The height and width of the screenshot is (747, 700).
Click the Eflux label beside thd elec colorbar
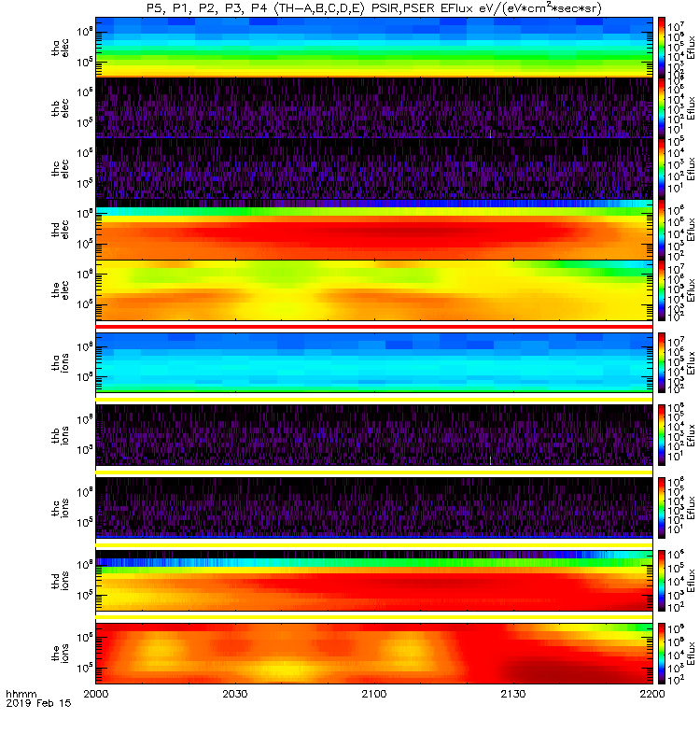691,229
